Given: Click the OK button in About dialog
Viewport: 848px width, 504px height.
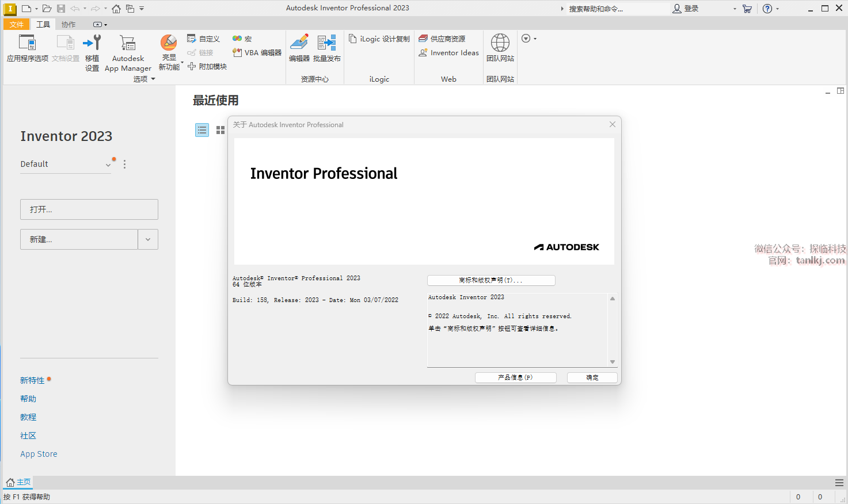Looking at the screenshot, I should tap(592, 377).
